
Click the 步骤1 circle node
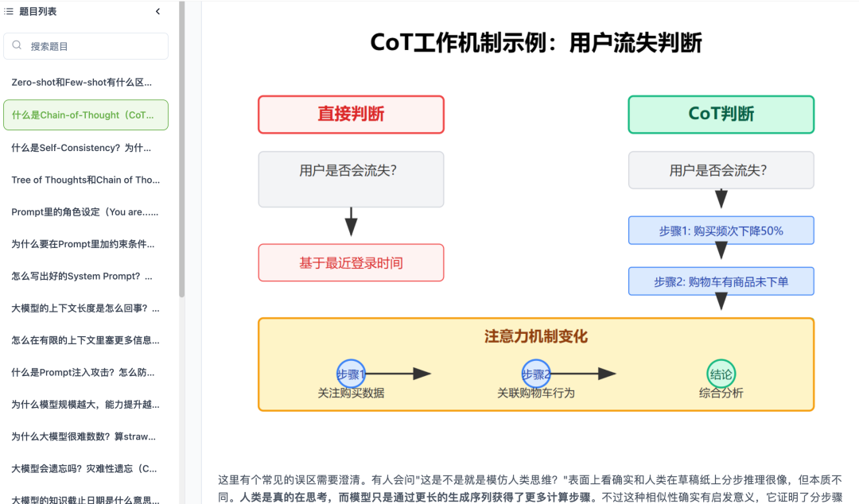pos(351,374)
